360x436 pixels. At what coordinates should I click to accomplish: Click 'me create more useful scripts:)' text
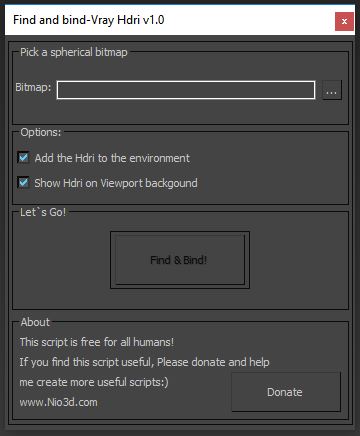pyautogui.click(x=94, y=382)
